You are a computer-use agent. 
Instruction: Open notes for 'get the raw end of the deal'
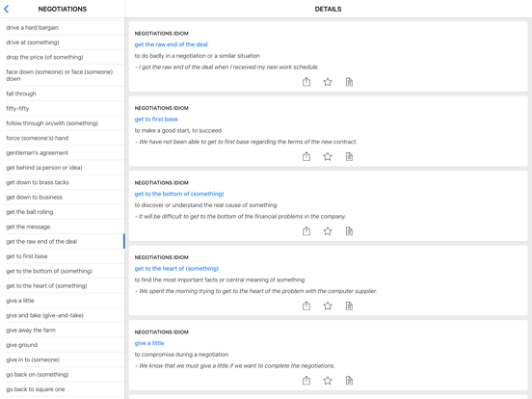pos(349,82)
